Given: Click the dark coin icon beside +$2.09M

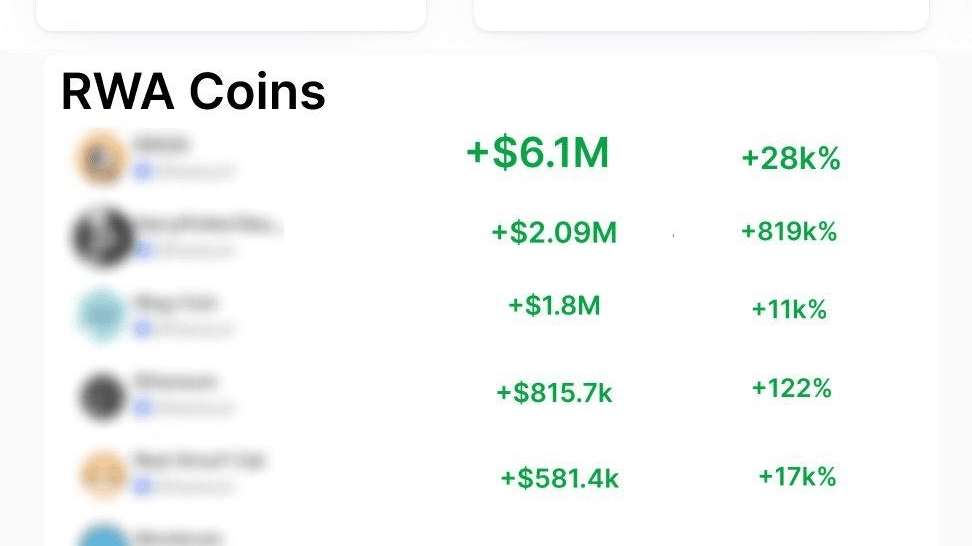Looking at the screenshot, I should coord(102,236).
